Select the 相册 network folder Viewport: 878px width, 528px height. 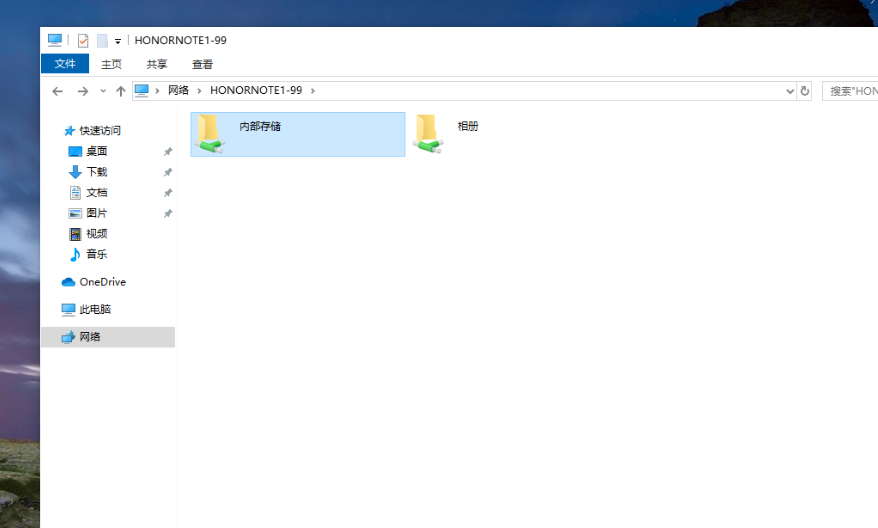click(429, 134)
